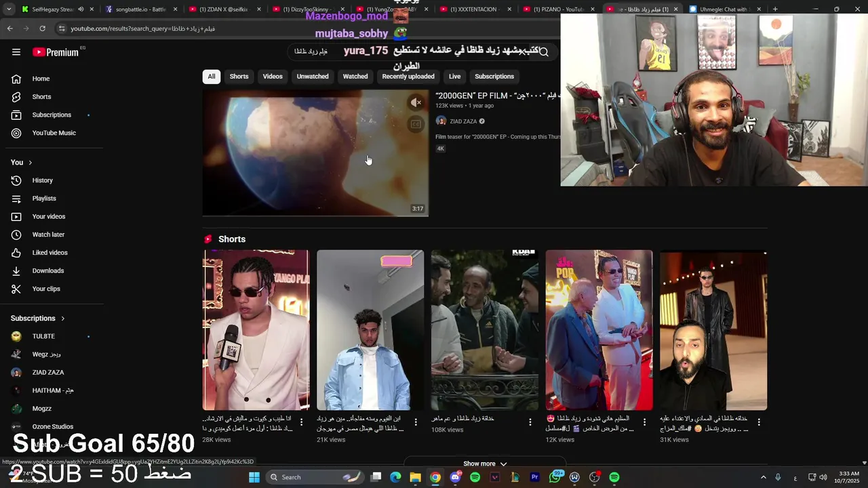Image resolution: width=868 pixels, height=488 pixels.
Task: Go back in browser history
Action: point(9,28)
